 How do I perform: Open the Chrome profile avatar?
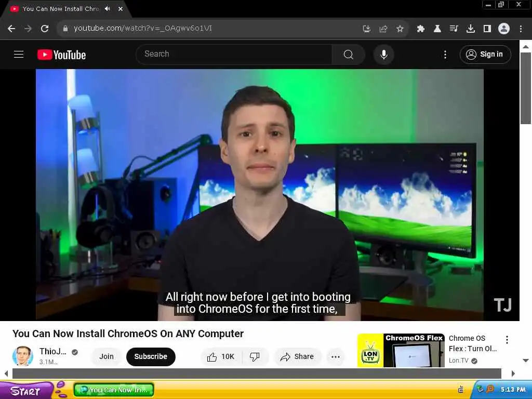[x=504, y=29]
